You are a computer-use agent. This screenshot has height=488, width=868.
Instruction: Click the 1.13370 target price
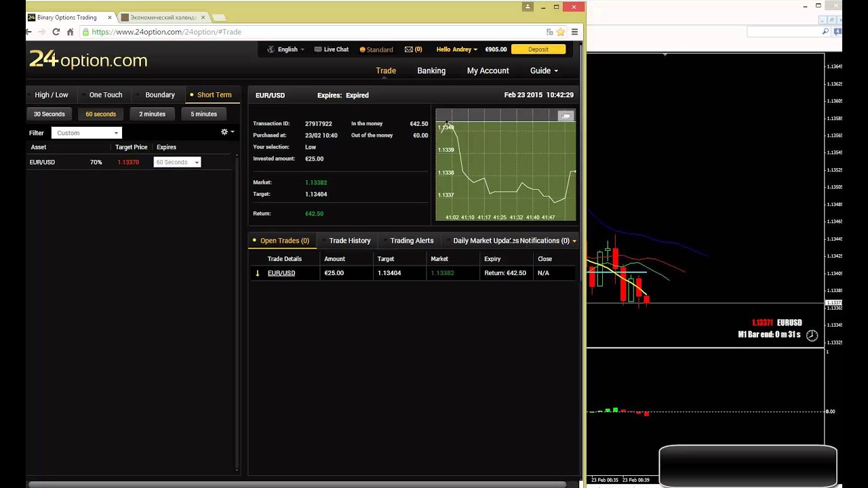click(x=128, y=162)
